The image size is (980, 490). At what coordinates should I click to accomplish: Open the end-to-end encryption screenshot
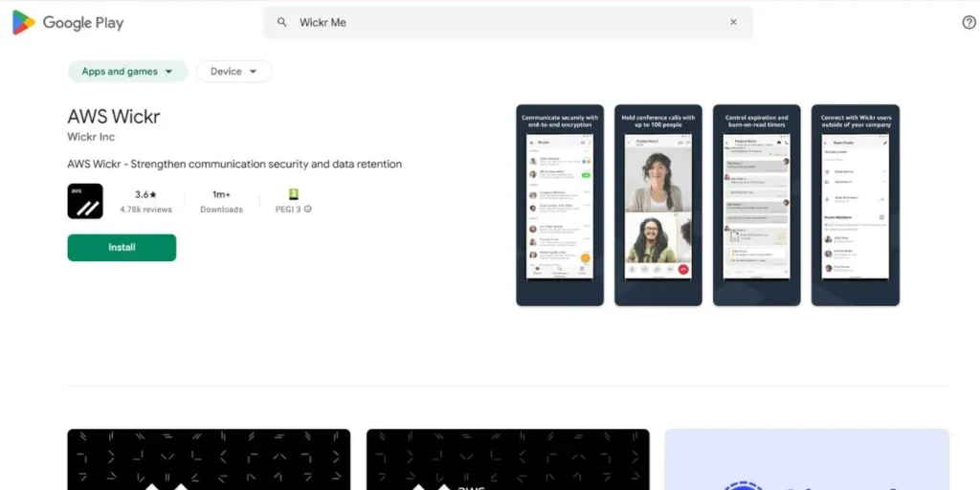point(560,205)
